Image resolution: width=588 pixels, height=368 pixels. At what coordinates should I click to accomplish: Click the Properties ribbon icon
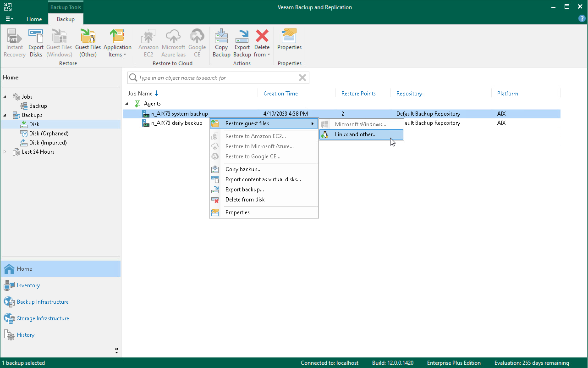(x=289, y=39)
